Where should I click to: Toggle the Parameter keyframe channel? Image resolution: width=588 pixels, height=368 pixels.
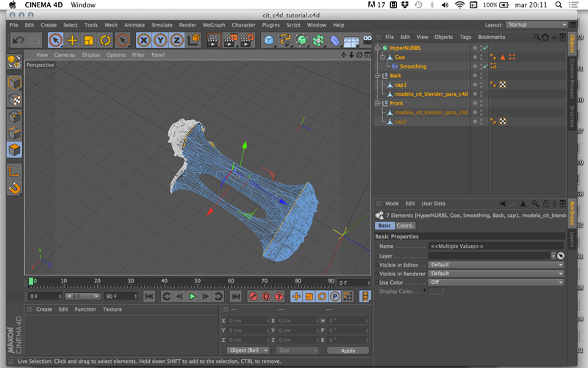point(334,297)
